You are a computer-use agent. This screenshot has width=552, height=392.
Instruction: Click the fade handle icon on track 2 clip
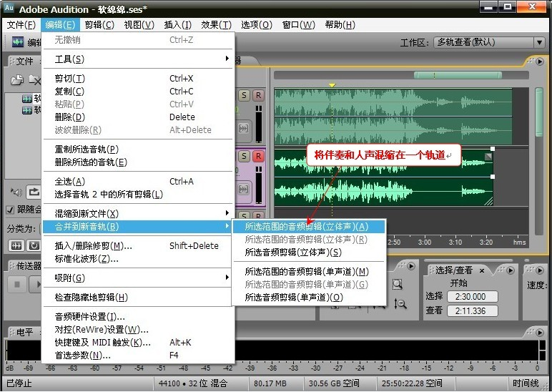(x=488, y=157)
